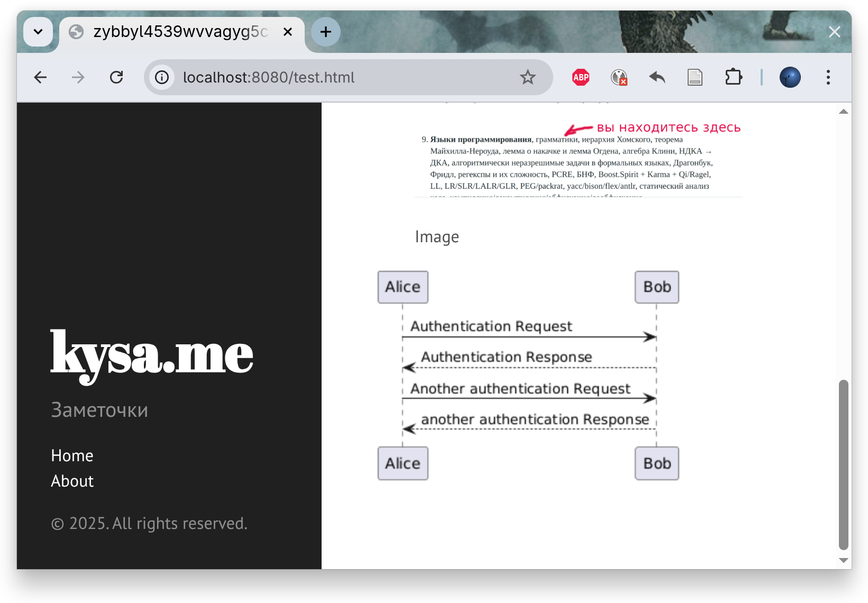Viewport: 868px width, 603px height.
Task: Click the browser back arrow
Action: click(40, 78)
